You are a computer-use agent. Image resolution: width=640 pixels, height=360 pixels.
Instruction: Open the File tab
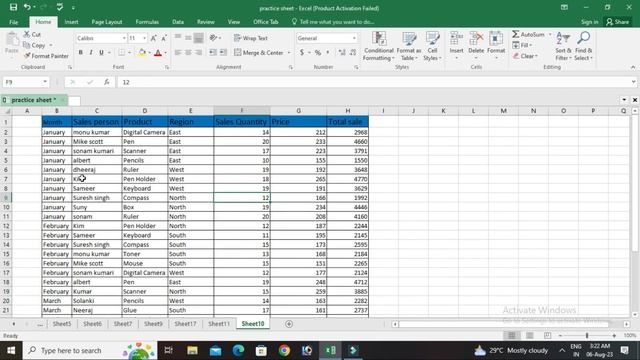[13, 22]
